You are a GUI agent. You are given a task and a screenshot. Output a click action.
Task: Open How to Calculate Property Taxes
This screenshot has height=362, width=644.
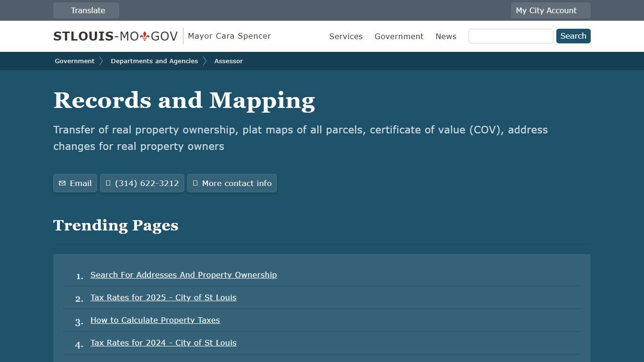click(x=155, y=320)
